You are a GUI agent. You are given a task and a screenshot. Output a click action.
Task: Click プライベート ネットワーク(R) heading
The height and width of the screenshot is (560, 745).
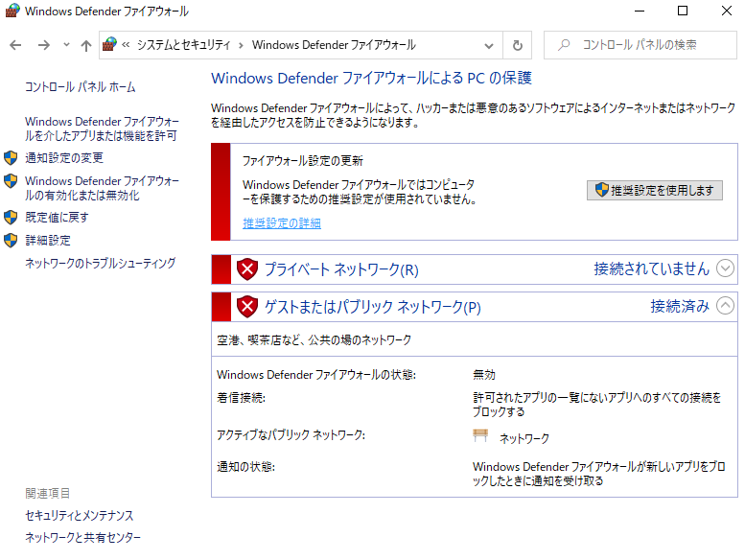tap(341, 269)
